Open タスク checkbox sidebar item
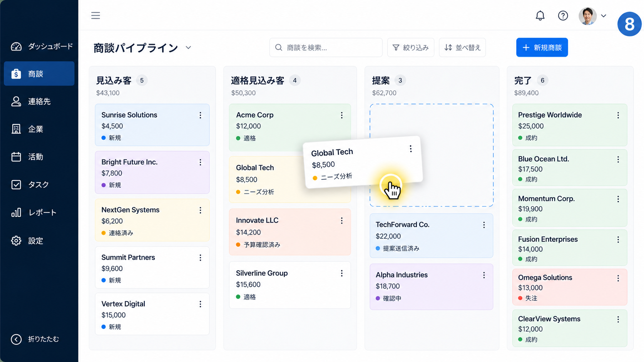Screen dimensions: 644x362 39,184
